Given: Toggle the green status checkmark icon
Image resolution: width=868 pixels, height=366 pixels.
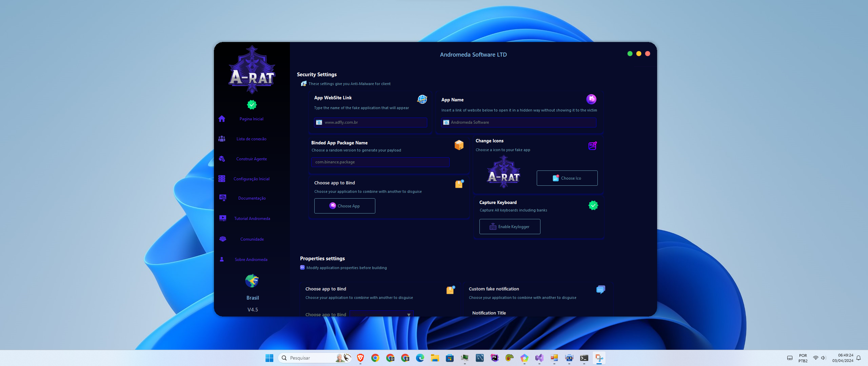Looking at the screenshot, I should click(x=252, y=104).
